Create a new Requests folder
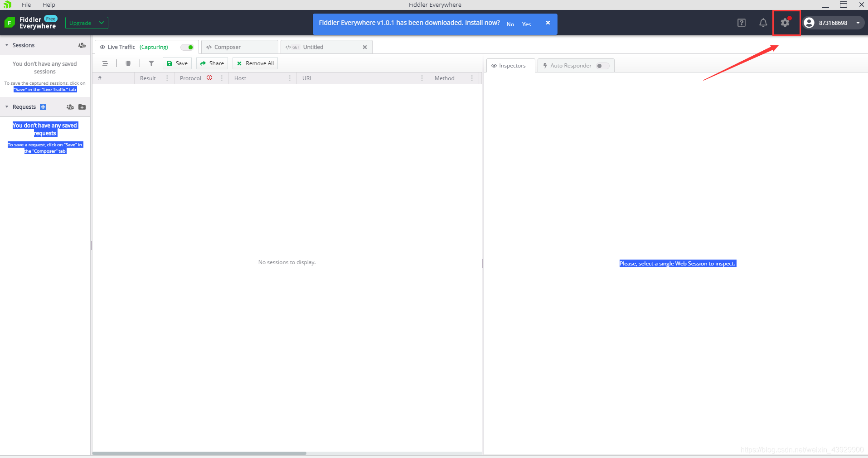 click(82, 107)
